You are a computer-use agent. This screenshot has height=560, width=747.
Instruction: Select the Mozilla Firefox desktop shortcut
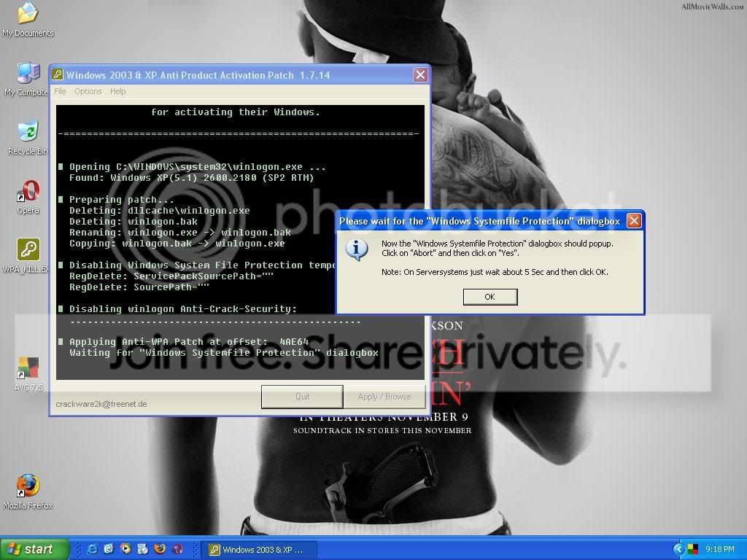pos(28,492)
